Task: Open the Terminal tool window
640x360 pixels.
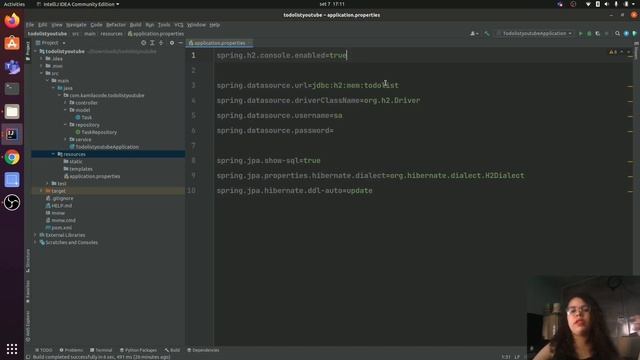Action: [x=101, y=350]
